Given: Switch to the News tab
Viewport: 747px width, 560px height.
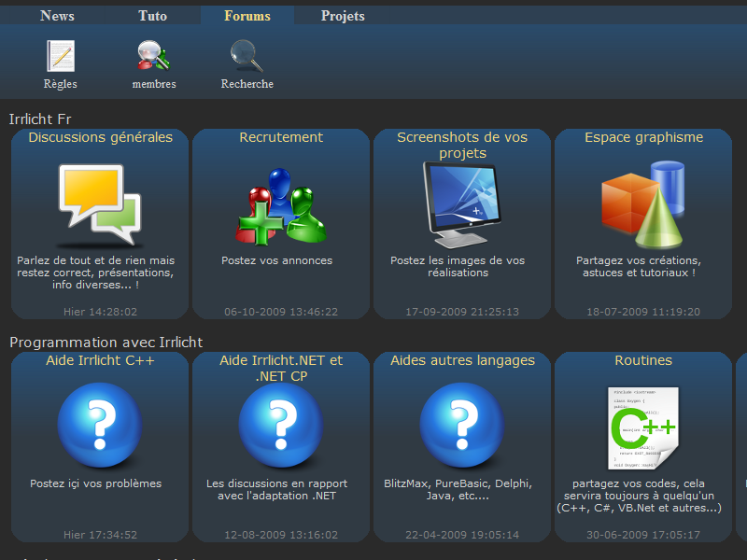Looking at the screenshot, I should pyautogui.click(x=57, y=16).
